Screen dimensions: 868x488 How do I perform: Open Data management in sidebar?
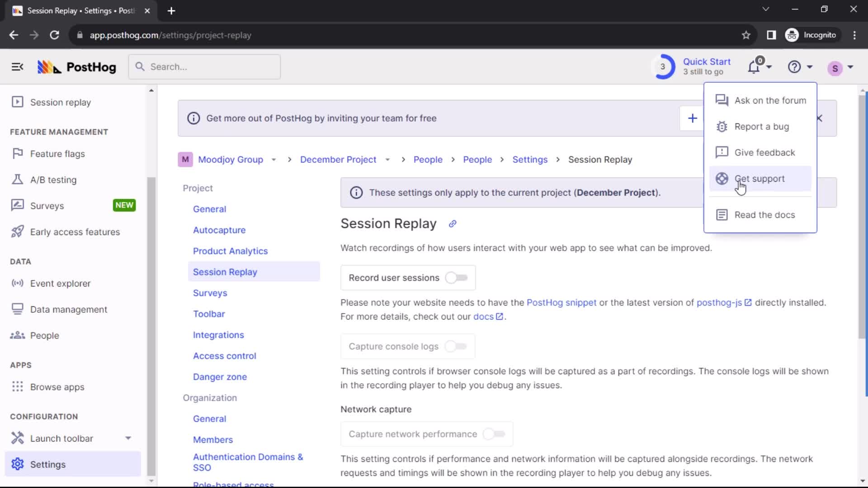click(x=69, y=310)
